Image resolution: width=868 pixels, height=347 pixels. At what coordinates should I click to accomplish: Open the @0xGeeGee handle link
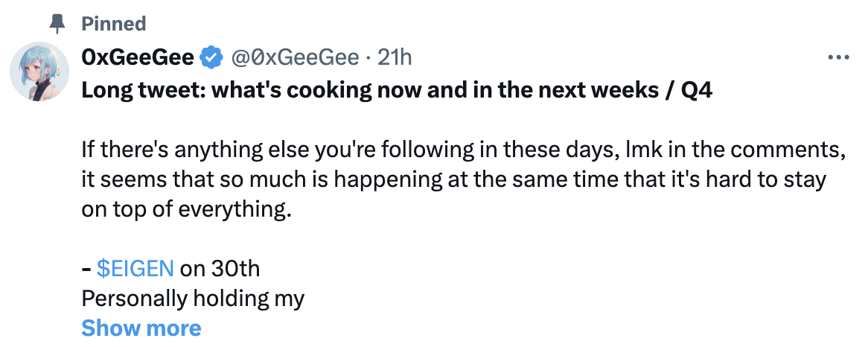pyautogui.click(x=293, y=57)
